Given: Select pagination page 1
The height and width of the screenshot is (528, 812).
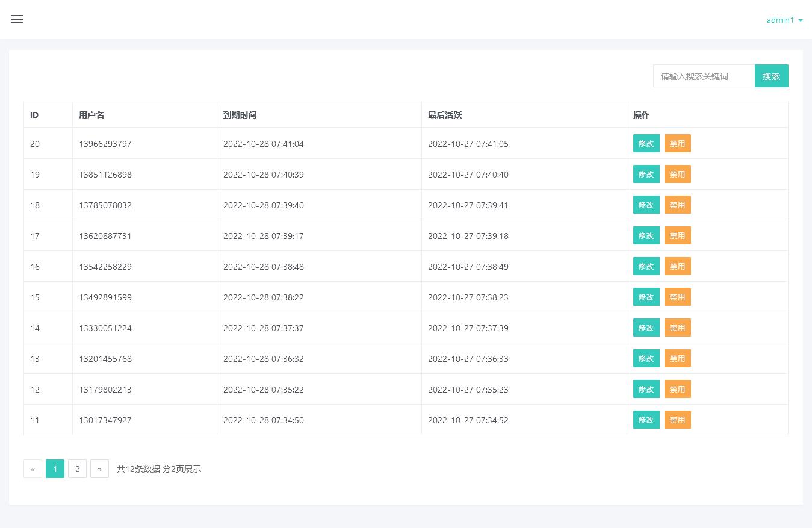Looking at the screenshot, I should [x=55, y=469].
